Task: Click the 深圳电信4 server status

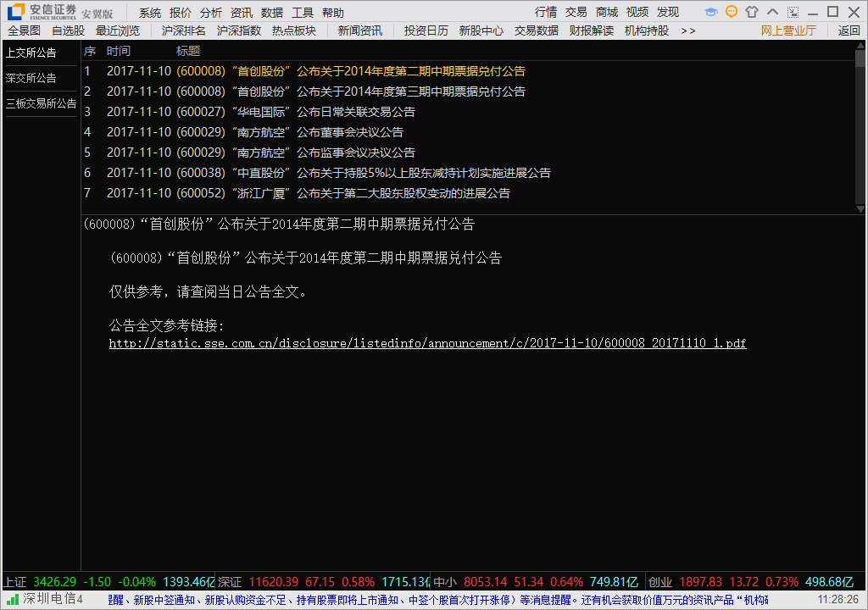Action: point(53,599)
